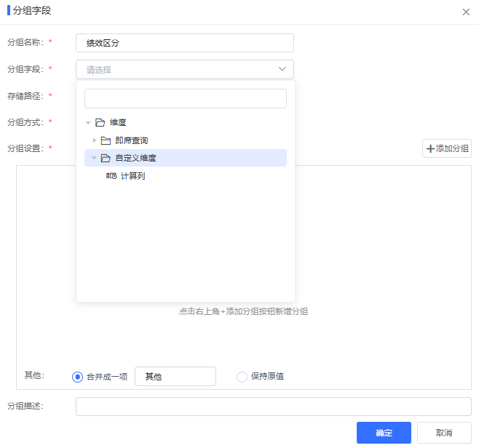Select the 即席查询 tree item
The height and width of the screenshot is (448, 479).
coord(132,140)
